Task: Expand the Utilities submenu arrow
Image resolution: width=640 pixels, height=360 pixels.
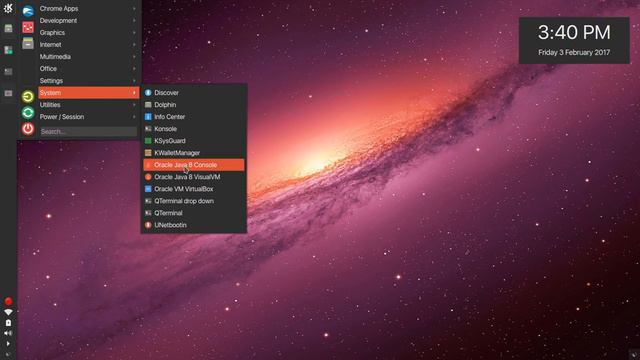Action: click(134, 105)
